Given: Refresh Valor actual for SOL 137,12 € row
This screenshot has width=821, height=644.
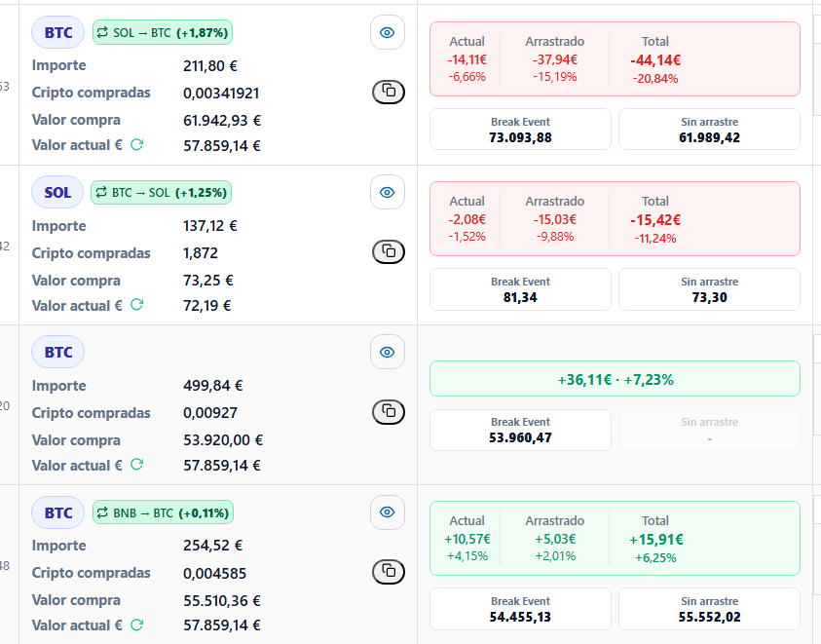Looking at the screenshot, I should (136, 304).
